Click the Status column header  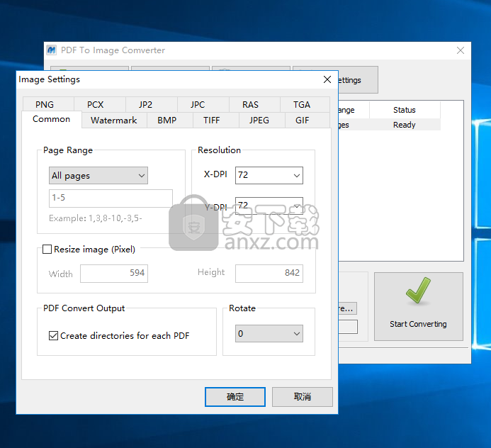coord(405,110)
